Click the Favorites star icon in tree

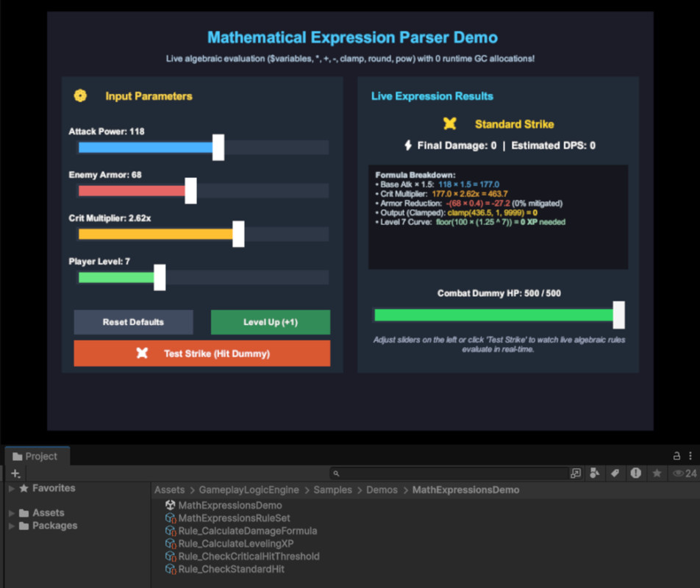pyautogui.click(x=24, y=488)
